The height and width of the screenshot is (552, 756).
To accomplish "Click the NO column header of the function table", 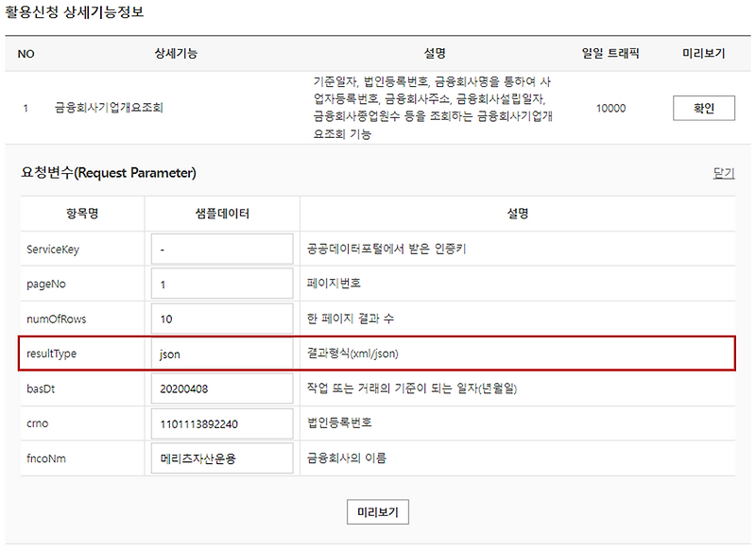I will (x=26, y=53).
